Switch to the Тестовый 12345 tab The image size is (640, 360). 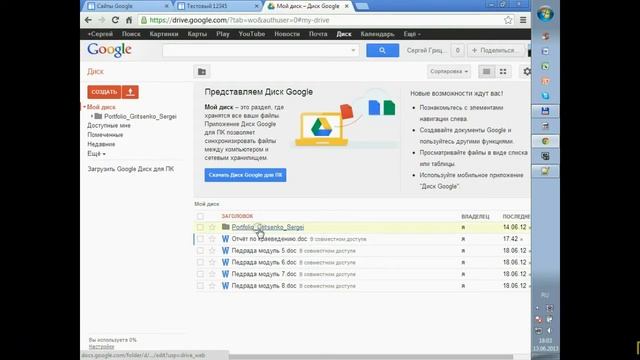[218, 6]
